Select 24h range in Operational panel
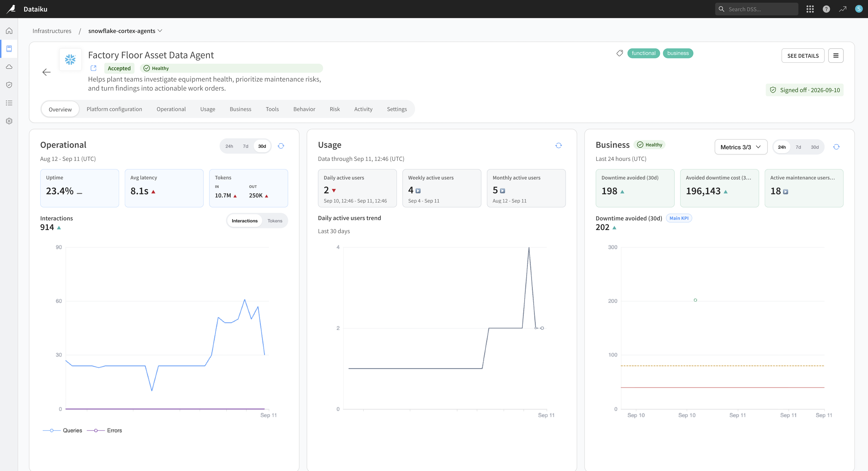 229,146
